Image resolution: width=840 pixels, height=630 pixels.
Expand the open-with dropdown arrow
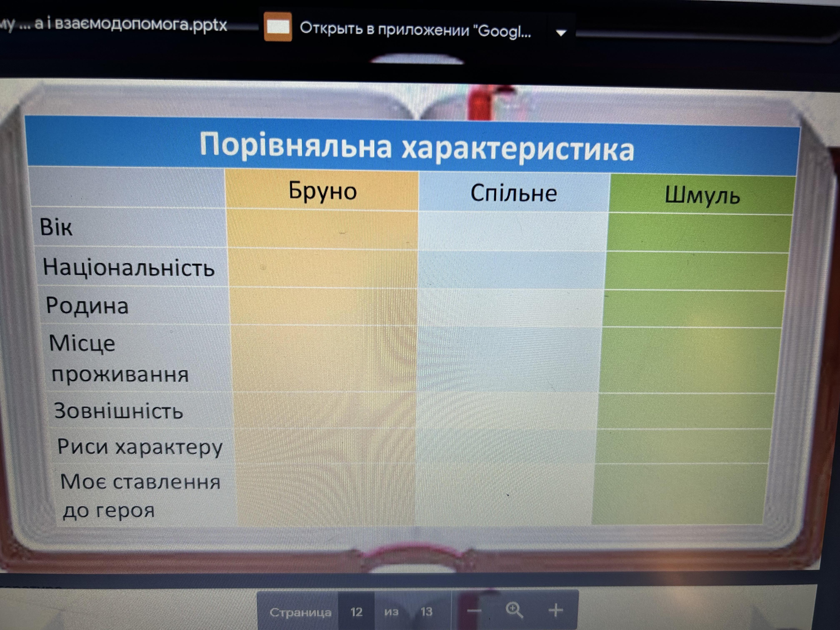point(561,33)
